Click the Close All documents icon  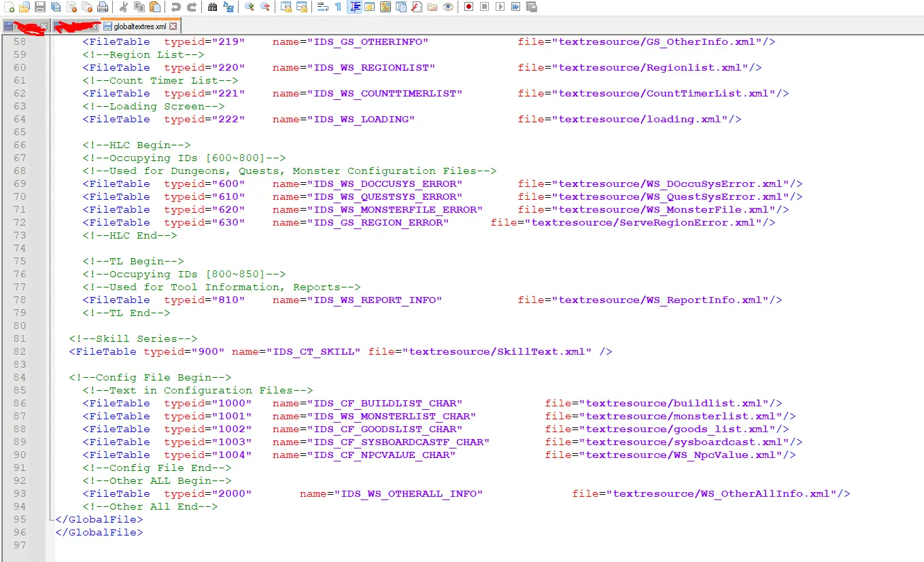pos(87,7)
